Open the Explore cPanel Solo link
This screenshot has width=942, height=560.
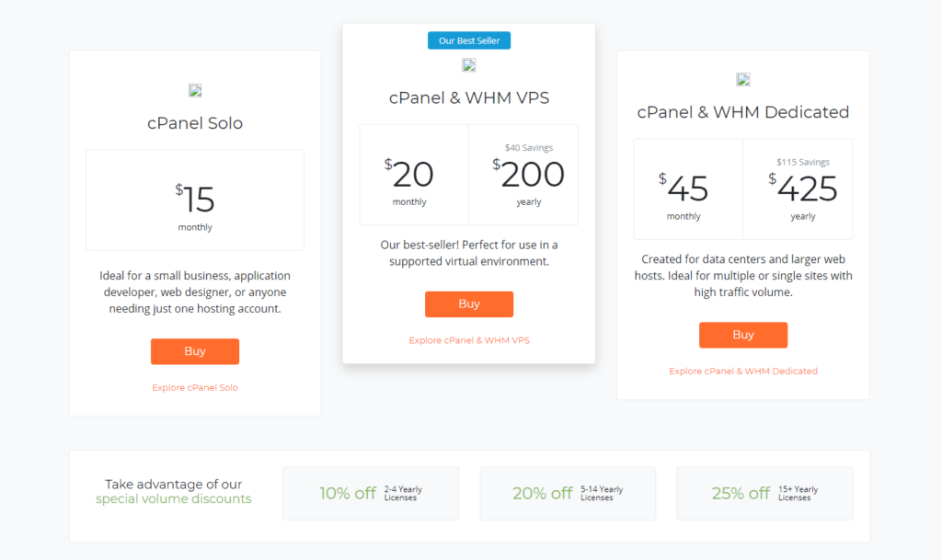tap(195, 388)
